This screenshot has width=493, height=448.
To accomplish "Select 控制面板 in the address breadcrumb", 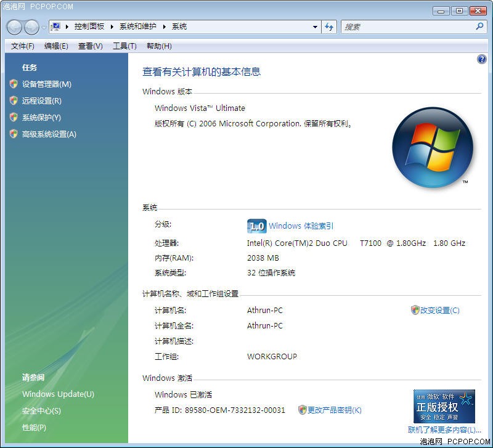I will (89, 26).
